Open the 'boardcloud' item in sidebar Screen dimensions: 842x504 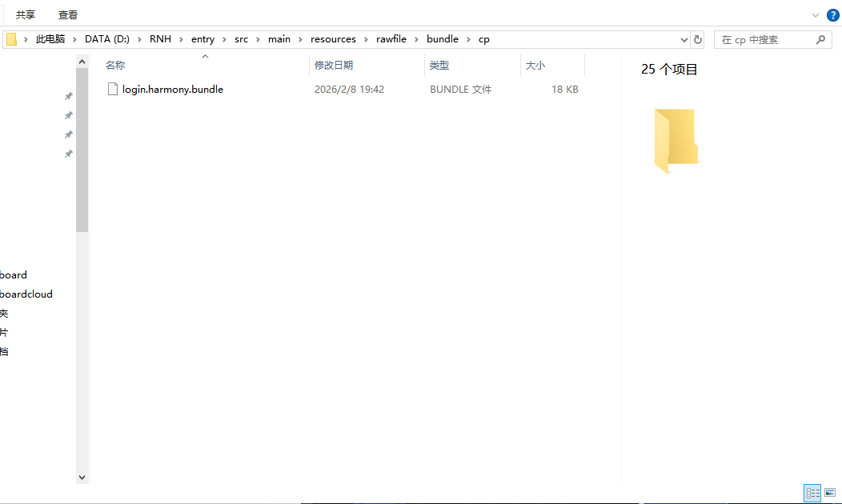pyautogui.click(x=26, y=294)
